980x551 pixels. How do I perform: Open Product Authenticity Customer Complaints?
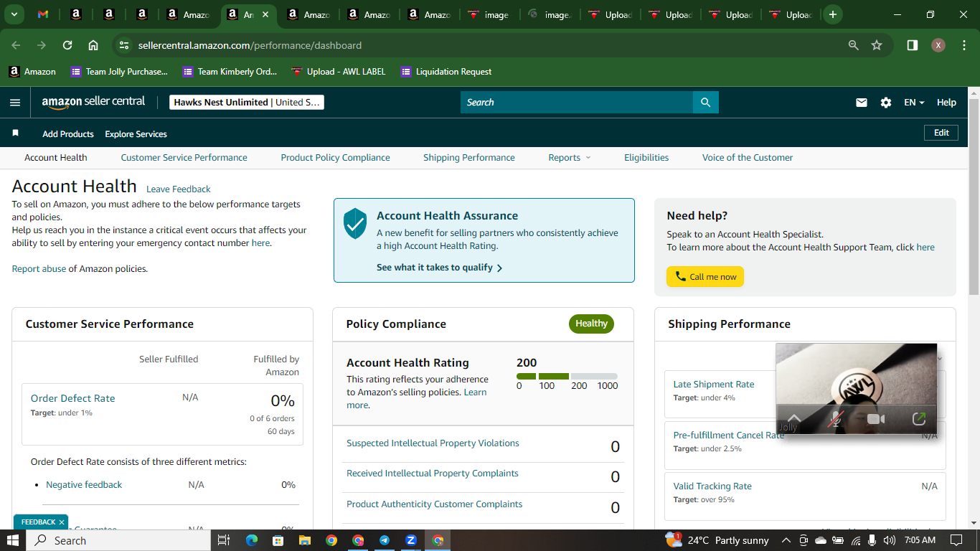pos(435,504)
